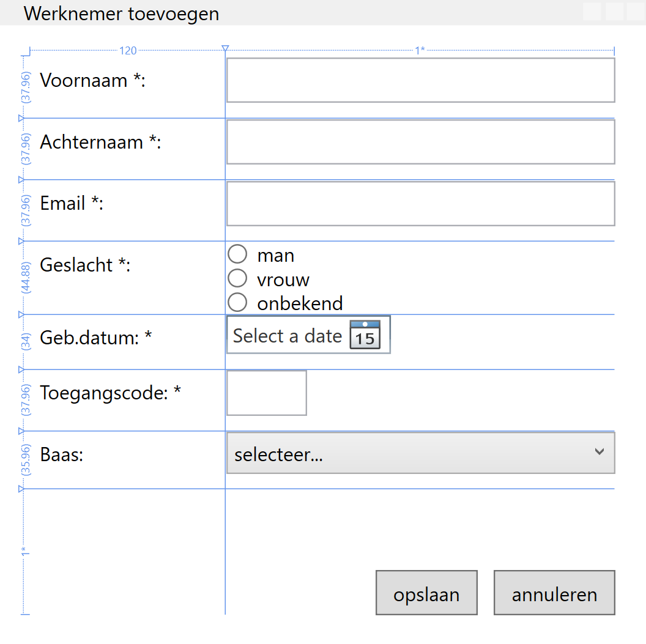Click the "1*" column width indicator at top

point(420,51)
